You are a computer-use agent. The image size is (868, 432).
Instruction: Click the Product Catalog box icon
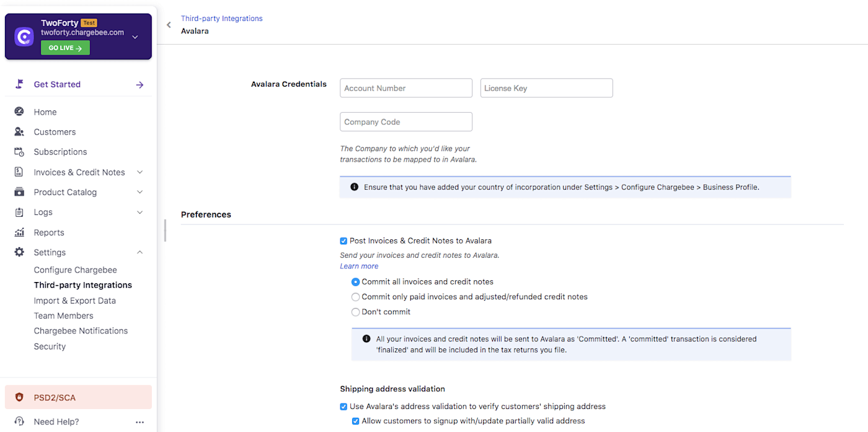point(19,192)
